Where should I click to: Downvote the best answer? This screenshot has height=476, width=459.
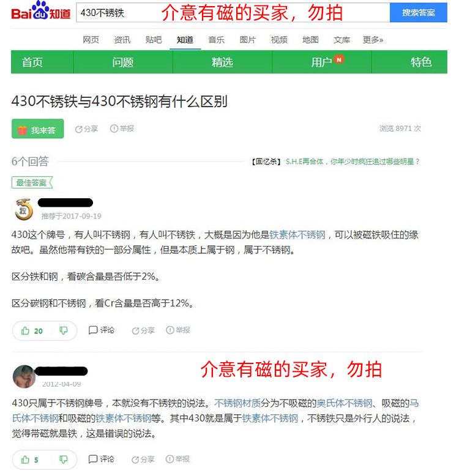[x=63, y=330]
